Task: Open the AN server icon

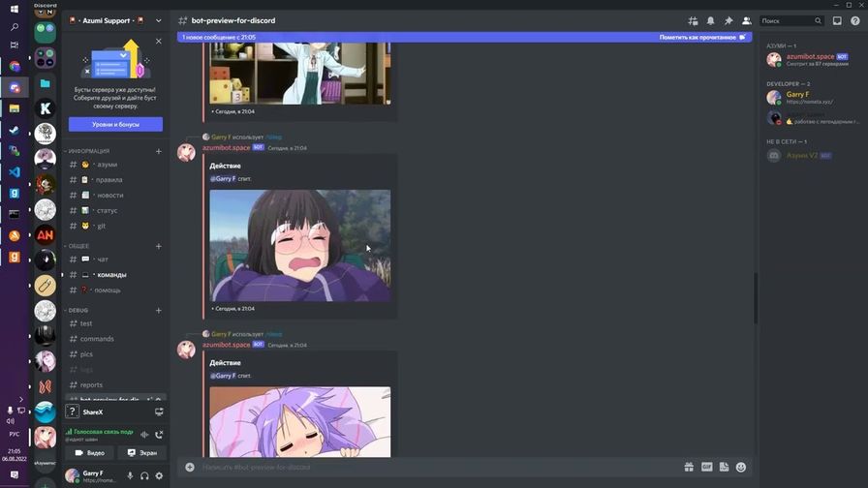Action: pyautogui.click(x=45, y=235)
